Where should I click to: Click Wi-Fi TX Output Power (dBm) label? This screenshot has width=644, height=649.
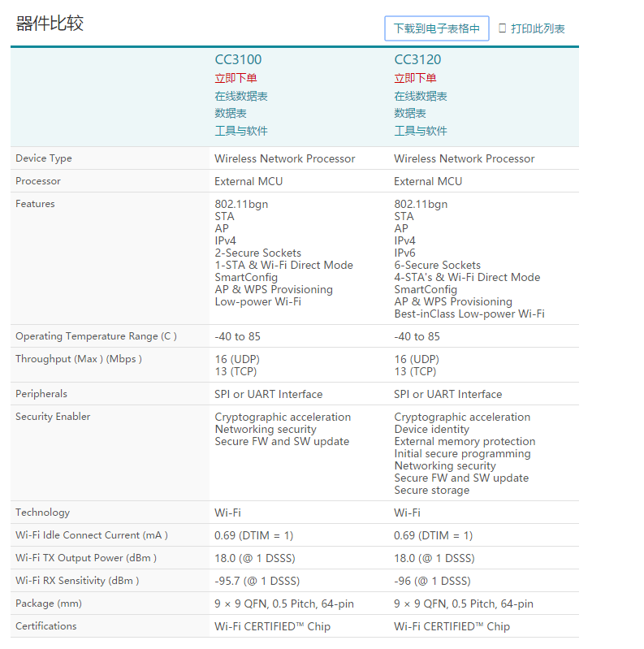tap(86, 558)
